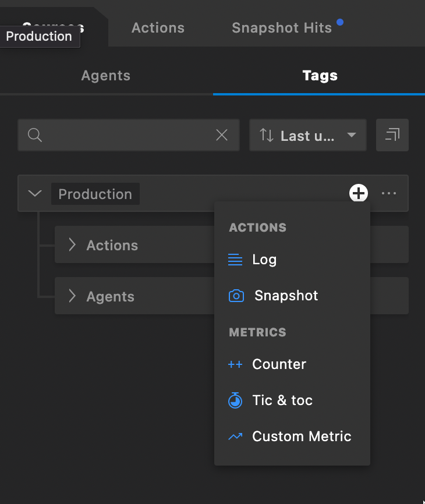Click the magnifier search icon
The width and height of the screenshot is (425, 504).
(x=35, y=136)
